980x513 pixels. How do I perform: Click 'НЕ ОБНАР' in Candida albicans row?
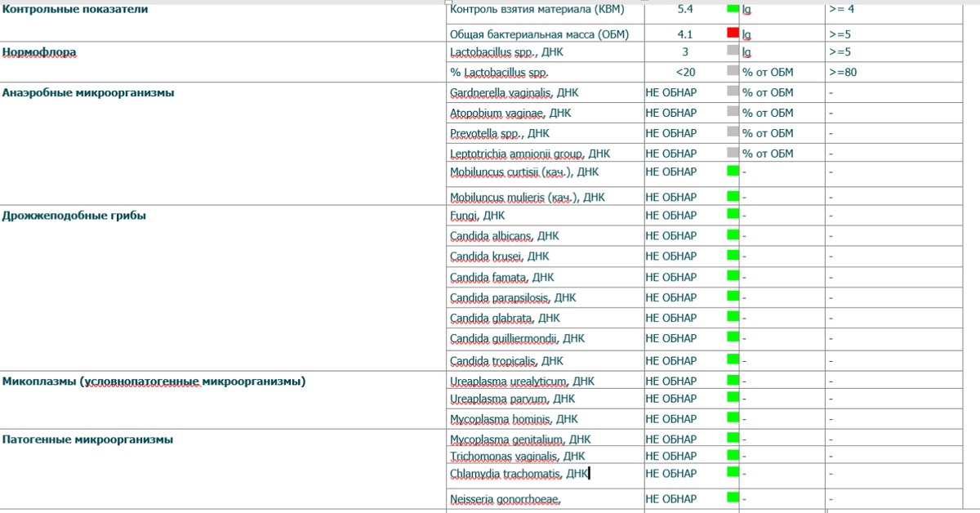pyautogui.click(x=671, y=236)
